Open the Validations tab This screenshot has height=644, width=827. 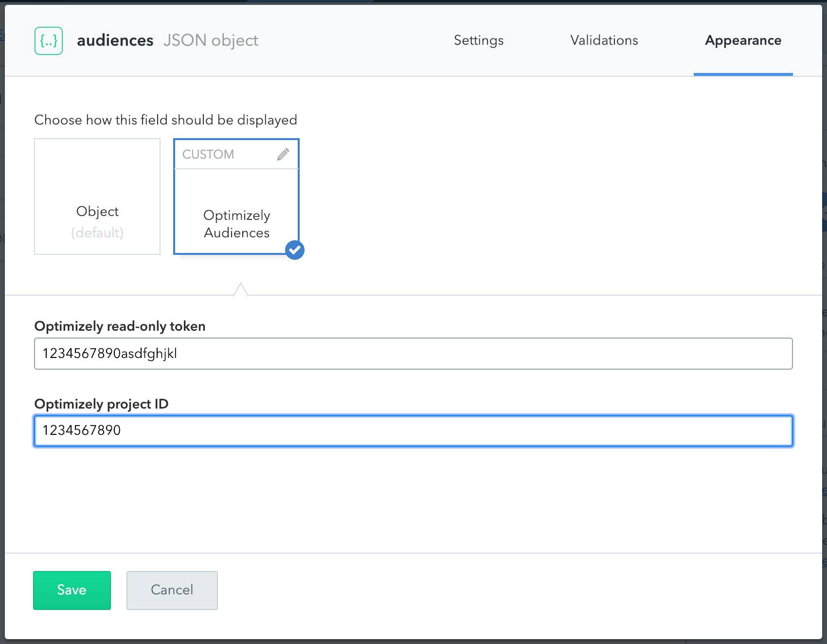[x=604, y=40]
